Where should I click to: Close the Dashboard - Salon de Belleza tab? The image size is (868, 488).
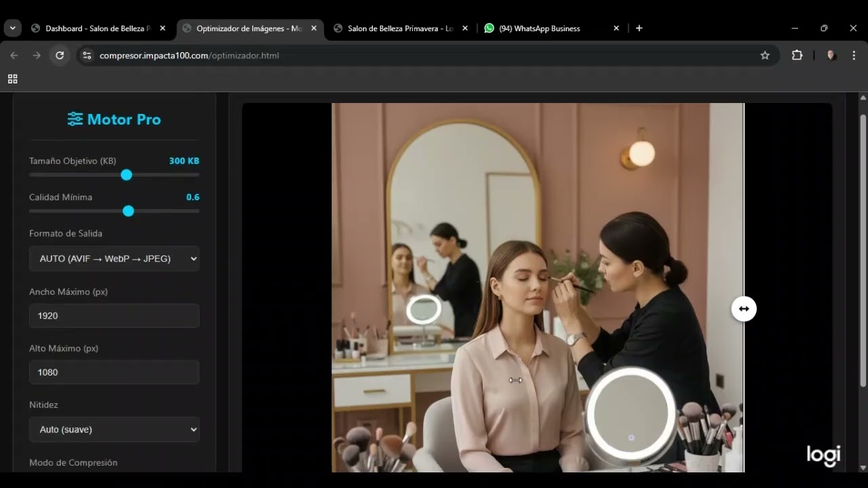tap(163, 28)
